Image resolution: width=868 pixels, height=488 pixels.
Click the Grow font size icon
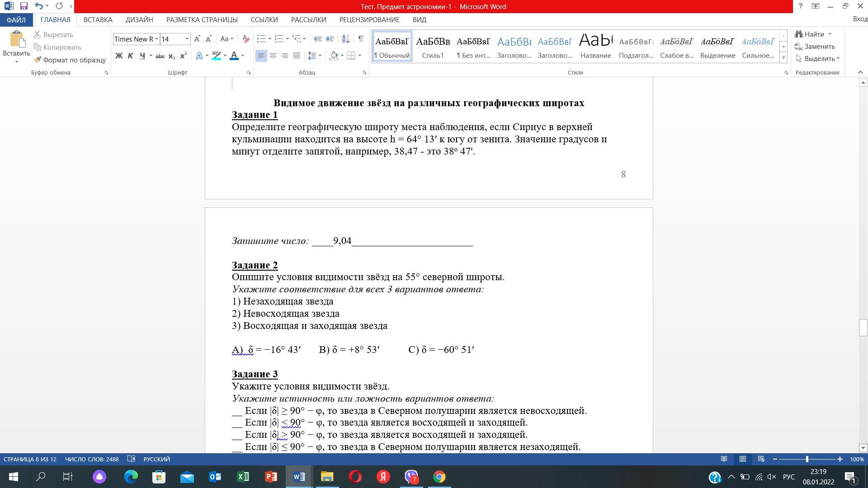197,39
